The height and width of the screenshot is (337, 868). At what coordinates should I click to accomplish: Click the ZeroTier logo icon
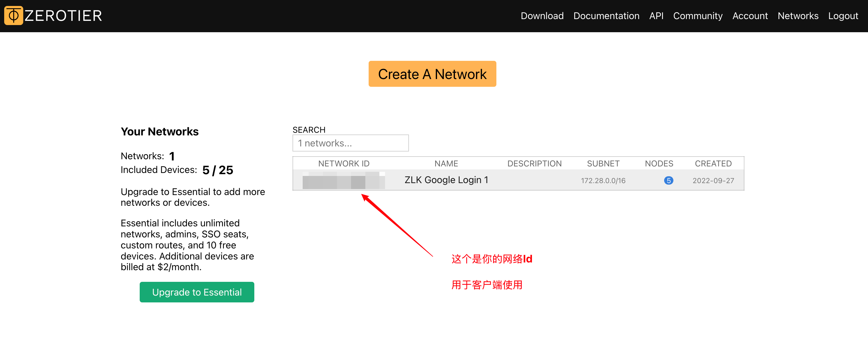[x=13, y=16]
